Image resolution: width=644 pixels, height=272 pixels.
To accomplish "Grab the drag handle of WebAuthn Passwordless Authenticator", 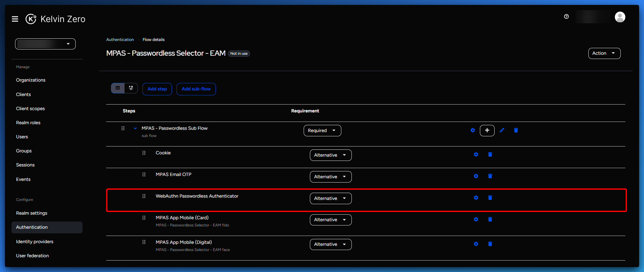I will tap(144, 196).
